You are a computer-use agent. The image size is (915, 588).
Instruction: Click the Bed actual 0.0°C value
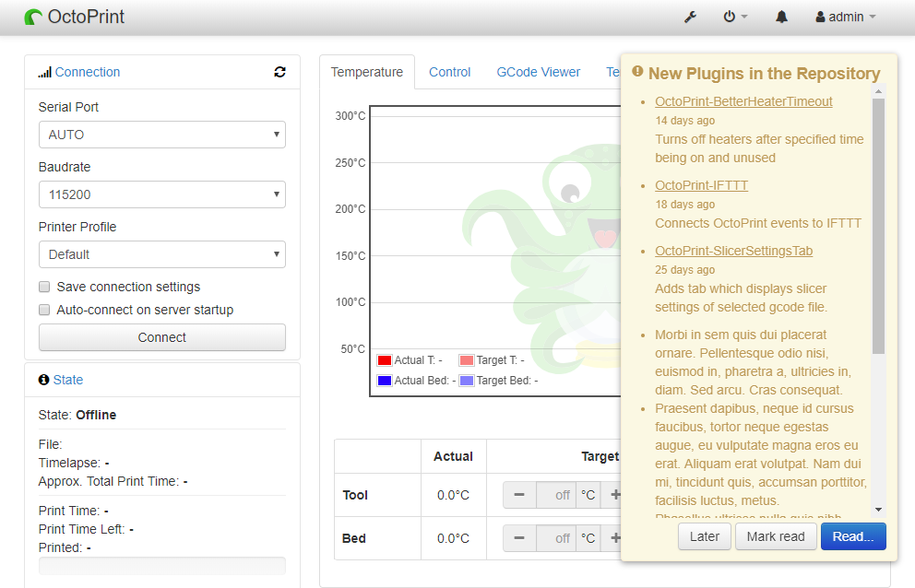click(454, 538)
